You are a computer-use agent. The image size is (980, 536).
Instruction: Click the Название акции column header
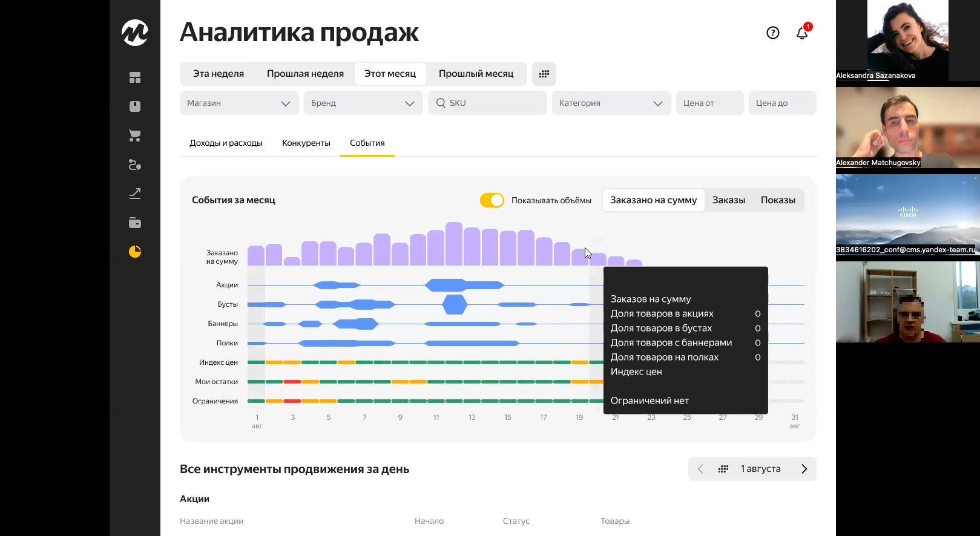point(211,521)
